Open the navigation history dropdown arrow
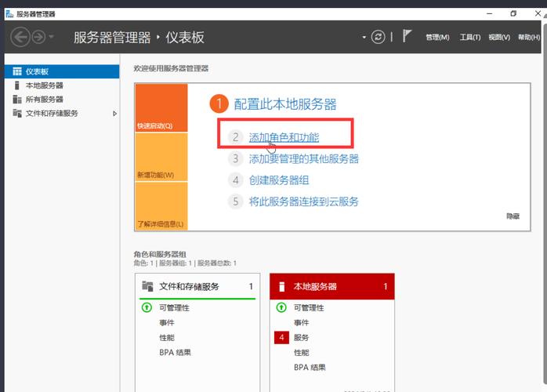Screen dimensions: 547x392 click(51, 36)
